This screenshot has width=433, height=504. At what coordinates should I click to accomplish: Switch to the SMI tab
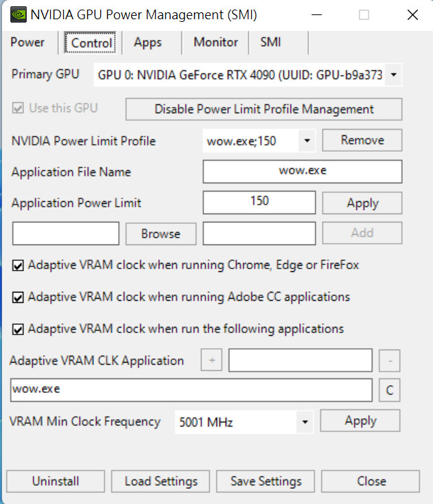(270, 42)
